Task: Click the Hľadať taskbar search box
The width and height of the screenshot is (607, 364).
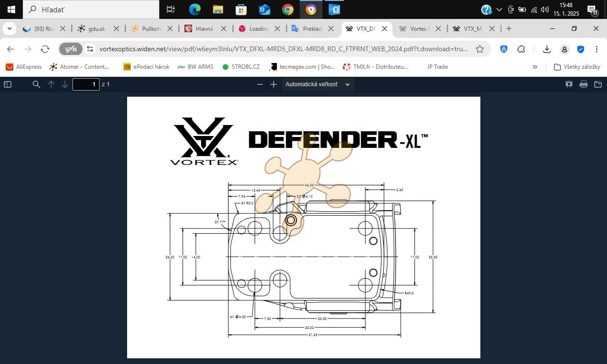Action: (91, 9)
